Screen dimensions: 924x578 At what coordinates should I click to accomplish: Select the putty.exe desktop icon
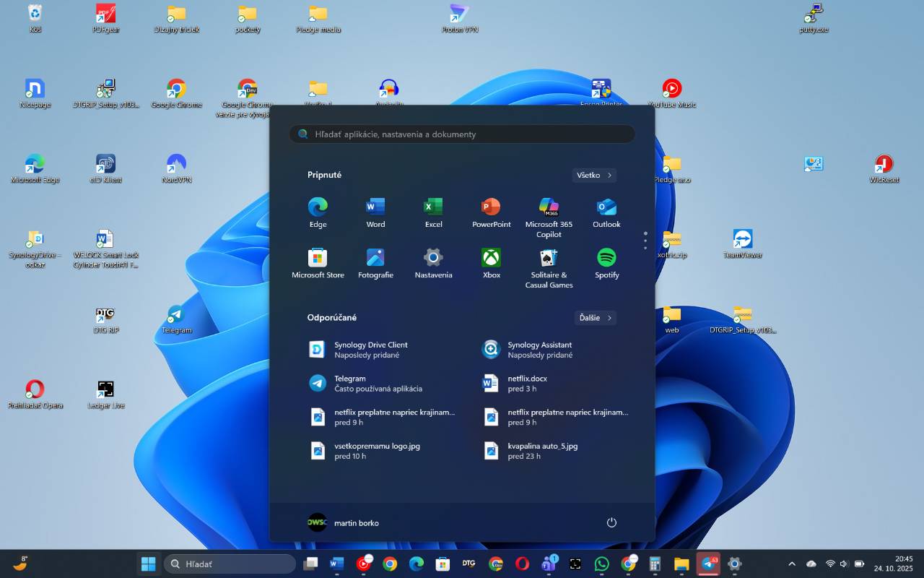point(814,19)
